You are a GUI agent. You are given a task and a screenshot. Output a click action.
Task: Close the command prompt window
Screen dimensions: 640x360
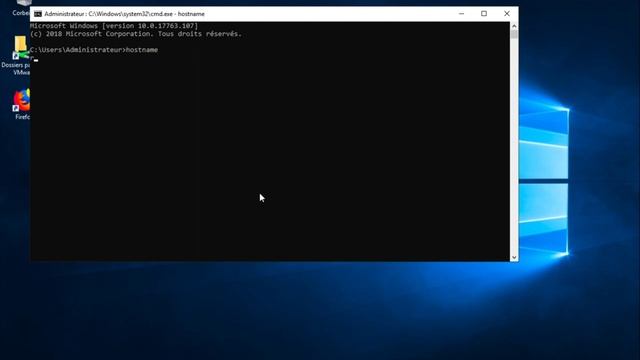tap(507, 14)
